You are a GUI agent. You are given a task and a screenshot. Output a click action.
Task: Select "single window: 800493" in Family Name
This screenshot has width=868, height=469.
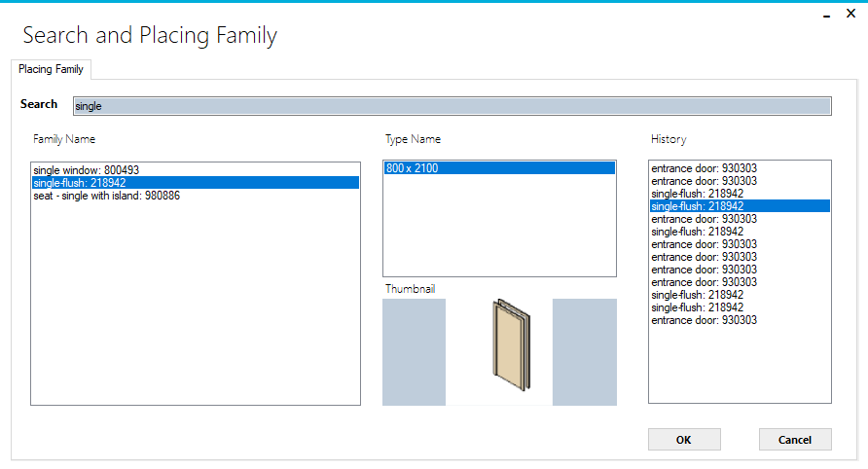coord(86,170)
